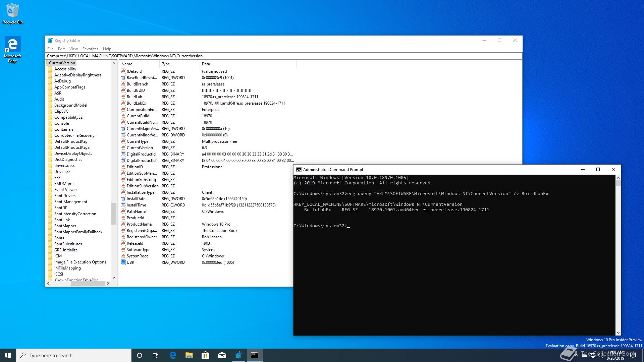Open the Favorites menu in Registry Editor
The height and width of the screenshot is (362, 644).
(x=90, y=49)
